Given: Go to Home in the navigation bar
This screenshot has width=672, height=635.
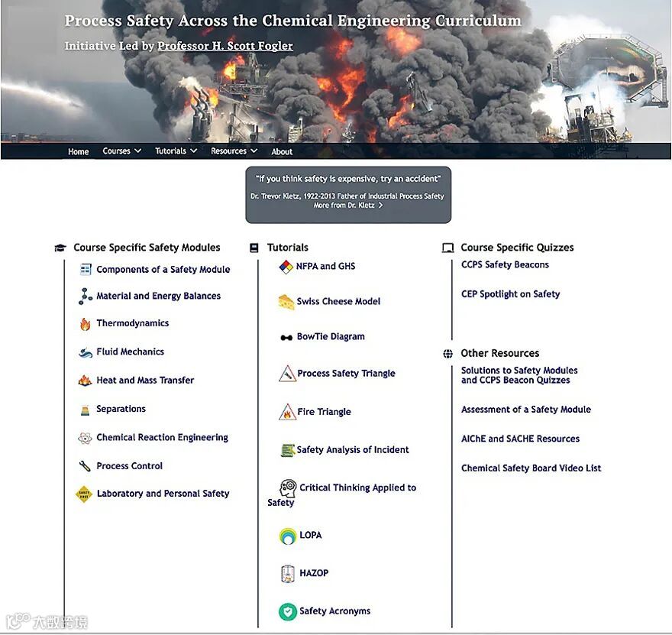Looking at the screenshot, I should [x=79, y=151].
